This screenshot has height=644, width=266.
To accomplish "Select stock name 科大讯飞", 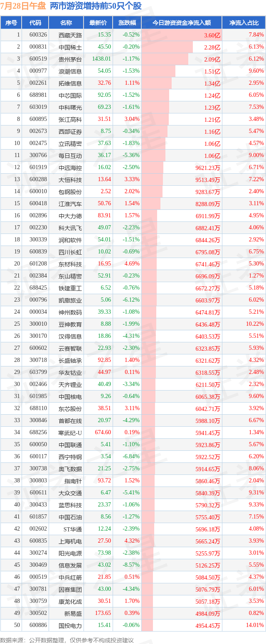I will pyautogui.click(x=70, y=228).
